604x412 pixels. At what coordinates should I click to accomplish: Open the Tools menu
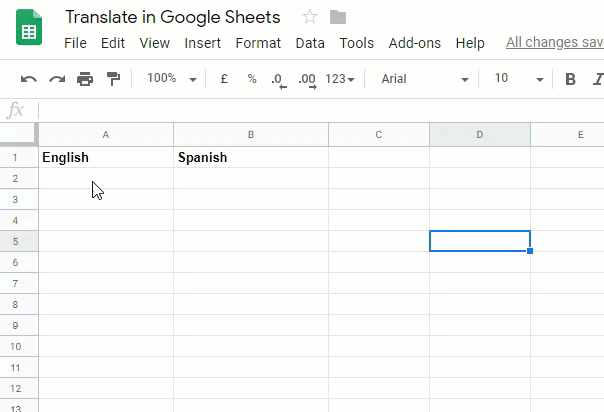[357, 43]
